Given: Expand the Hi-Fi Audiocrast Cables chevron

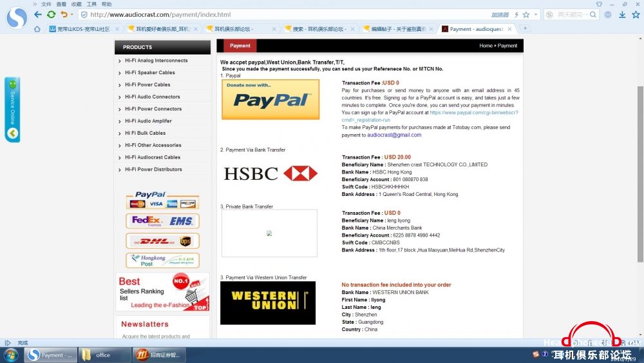Looking at the screenshot, I should (x=120, y=158).
